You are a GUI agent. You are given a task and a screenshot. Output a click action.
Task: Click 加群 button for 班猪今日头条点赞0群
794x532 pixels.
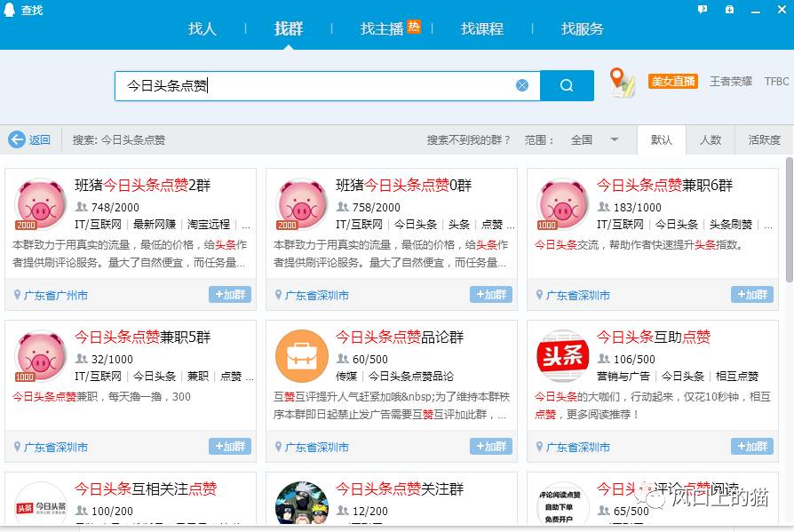490,295
